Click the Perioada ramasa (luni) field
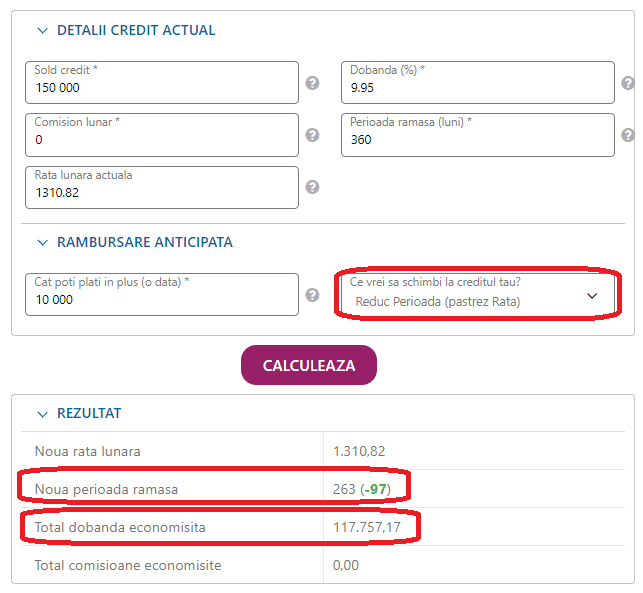 pos(477,139)
